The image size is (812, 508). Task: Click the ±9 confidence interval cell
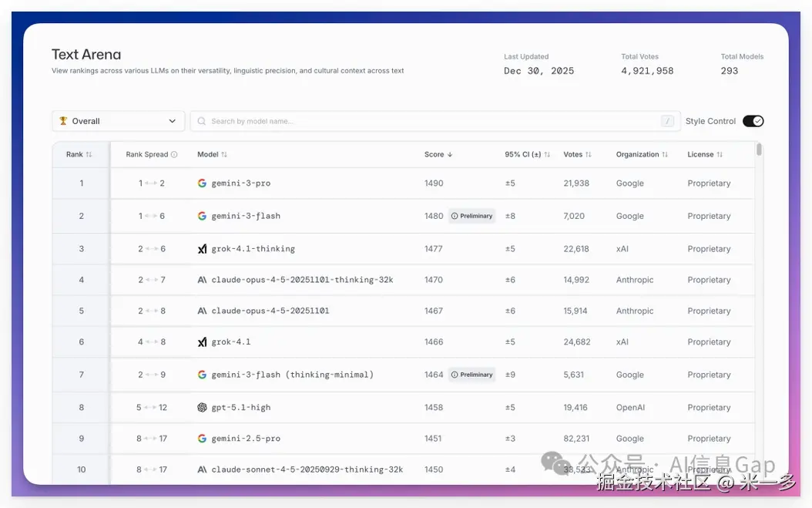pos(510,375)
